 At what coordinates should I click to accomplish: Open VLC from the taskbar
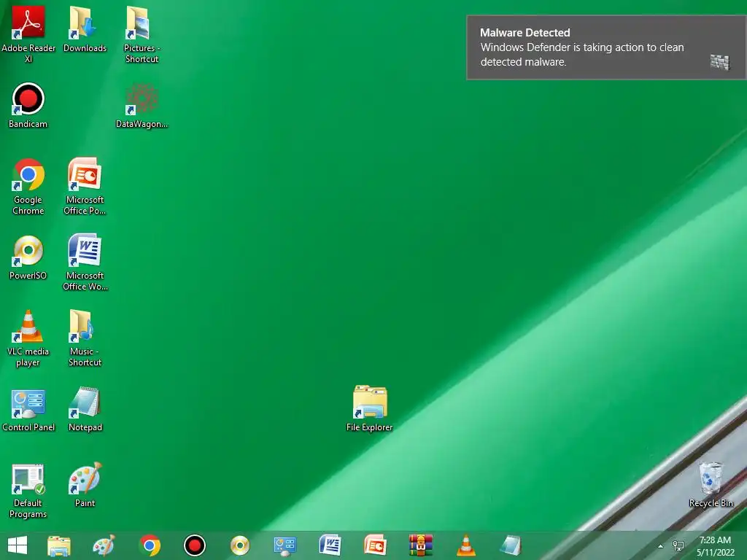click(x=466, y=545)
